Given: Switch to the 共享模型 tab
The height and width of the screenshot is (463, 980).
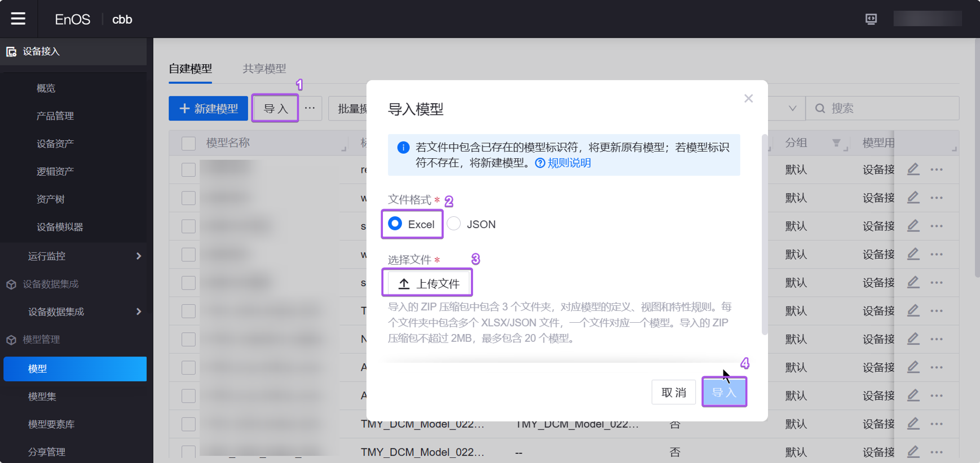Looking at the screenshot, I should (x=264, y=69).
